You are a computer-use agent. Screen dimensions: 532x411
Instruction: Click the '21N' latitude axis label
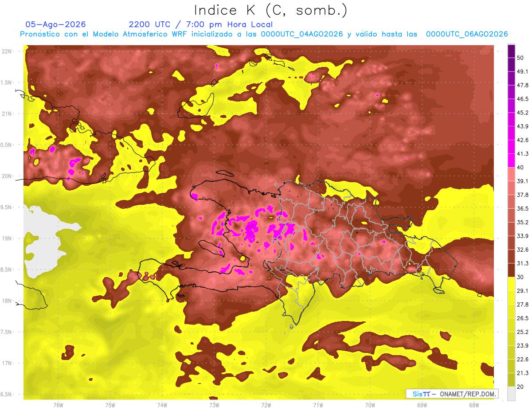[7, 114]
